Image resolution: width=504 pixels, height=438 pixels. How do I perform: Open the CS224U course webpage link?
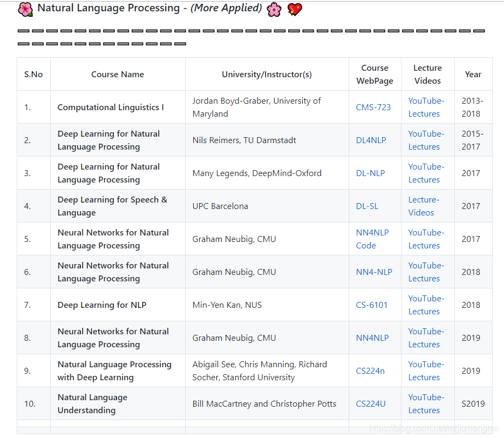point(371,404)
